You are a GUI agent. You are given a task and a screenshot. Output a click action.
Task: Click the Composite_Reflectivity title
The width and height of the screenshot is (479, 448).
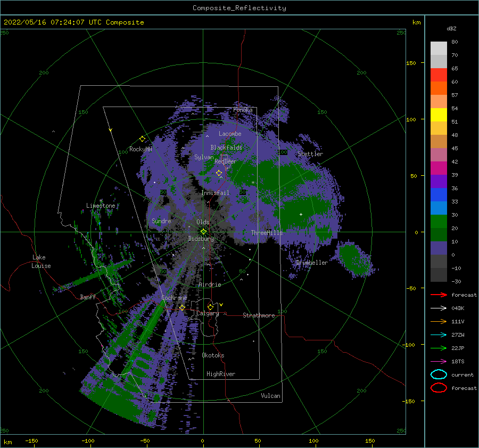click(240, 8)
